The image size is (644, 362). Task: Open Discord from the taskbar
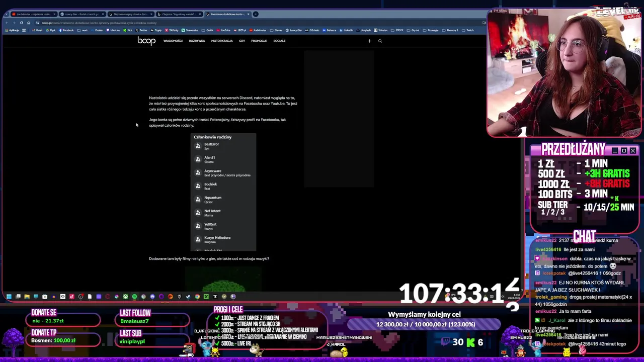[152, 297]
